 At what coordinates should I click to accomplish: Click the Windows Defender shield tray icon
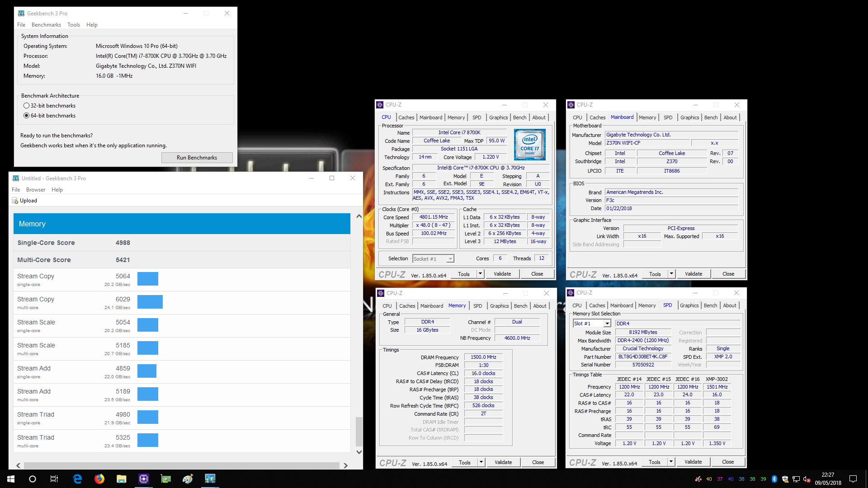pos(785,479)
